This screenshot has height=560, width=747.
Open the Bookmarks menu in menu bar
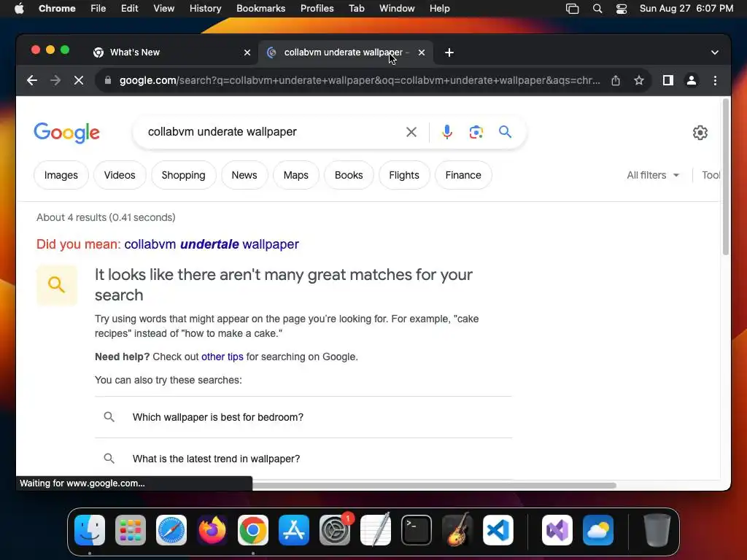pyautogui.click(x=260, y=9)
